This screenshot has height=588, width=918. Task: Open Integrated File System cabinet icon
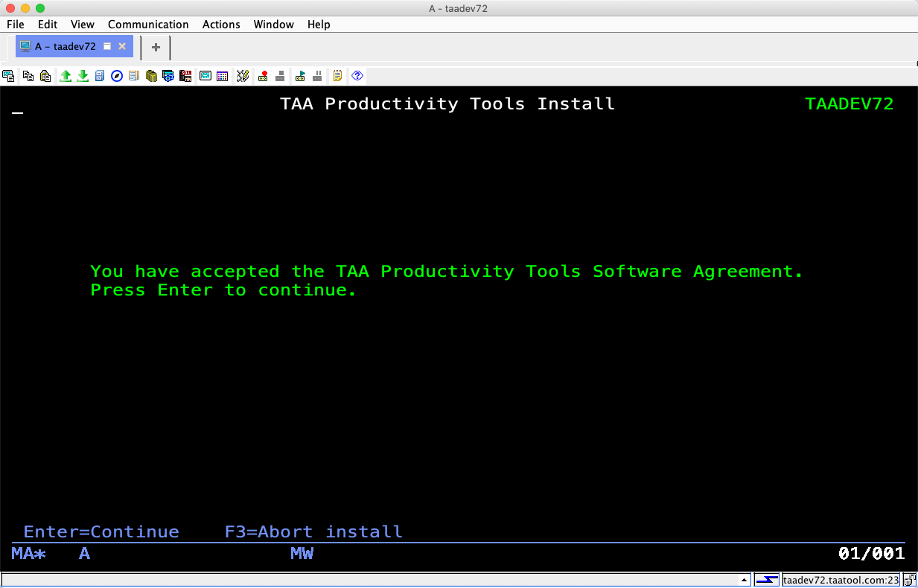click(x=100, y=76)
